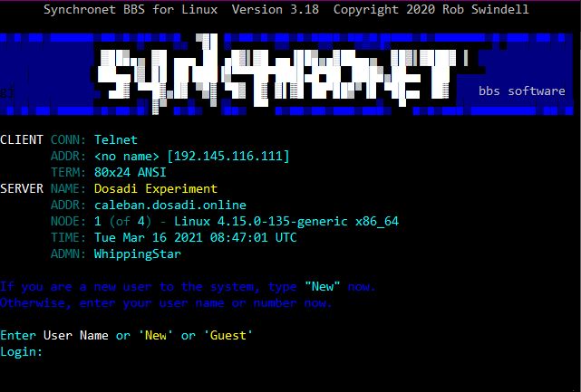Click node info '1 (of 4)'
Viewport: 581px width, 392px height.
point(122,222)
